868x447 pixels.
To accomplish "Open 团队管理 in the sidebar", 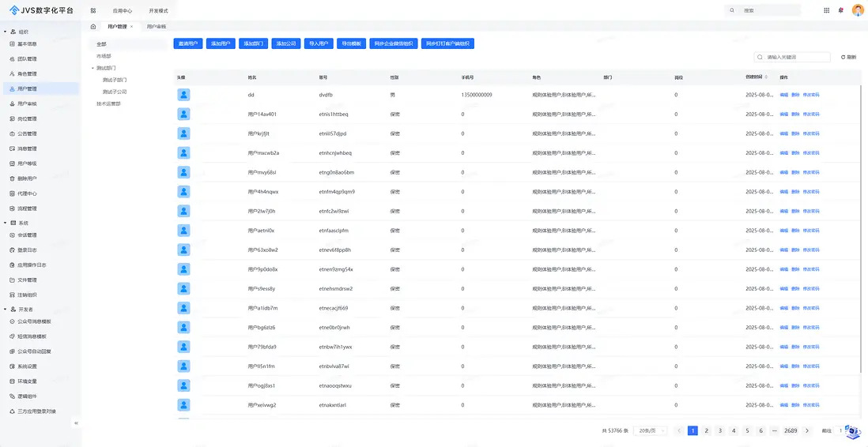I will (27, 58).
